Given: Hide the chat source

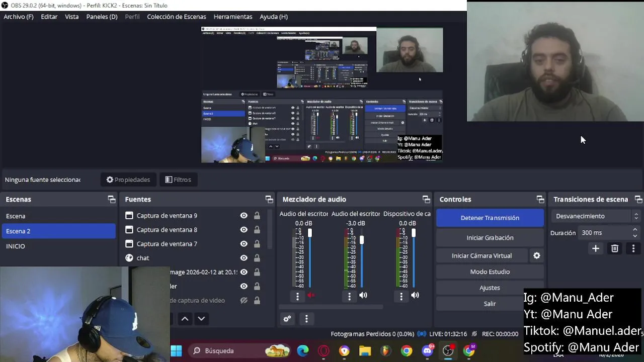Looking at the screenshot, I should click(x=244, y=258).
